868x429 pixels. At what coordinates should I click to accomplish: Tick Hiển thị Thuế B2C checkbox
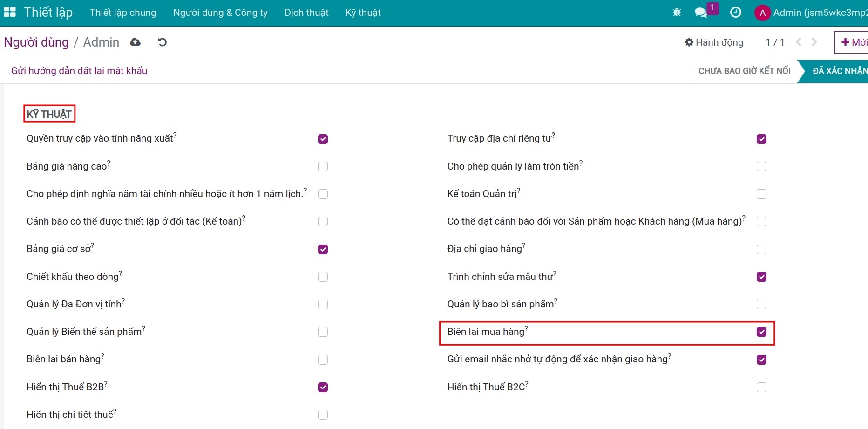[761, 387]
